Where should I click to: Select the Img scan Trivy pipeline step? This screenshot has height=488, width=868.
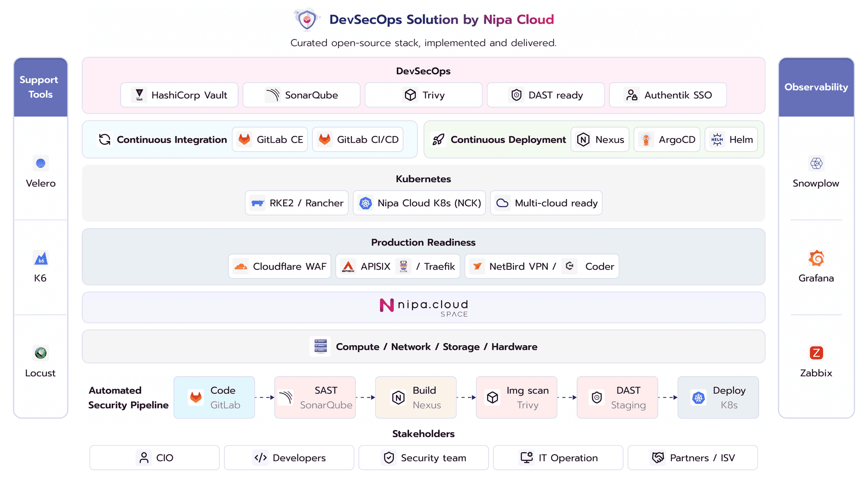coord(517,397)
